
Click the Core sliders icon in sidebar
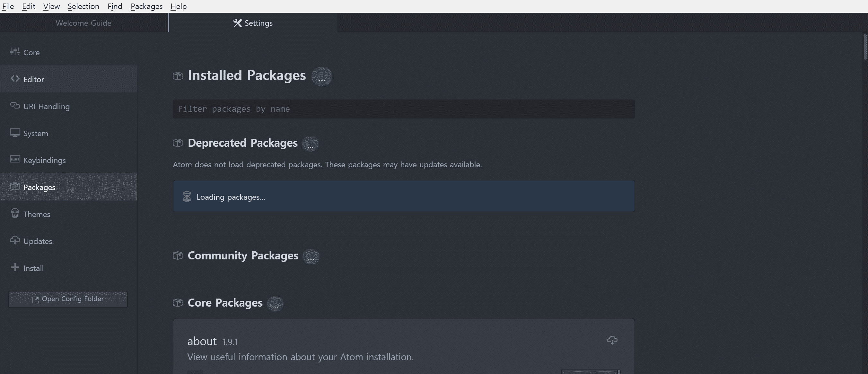point(15,52)
